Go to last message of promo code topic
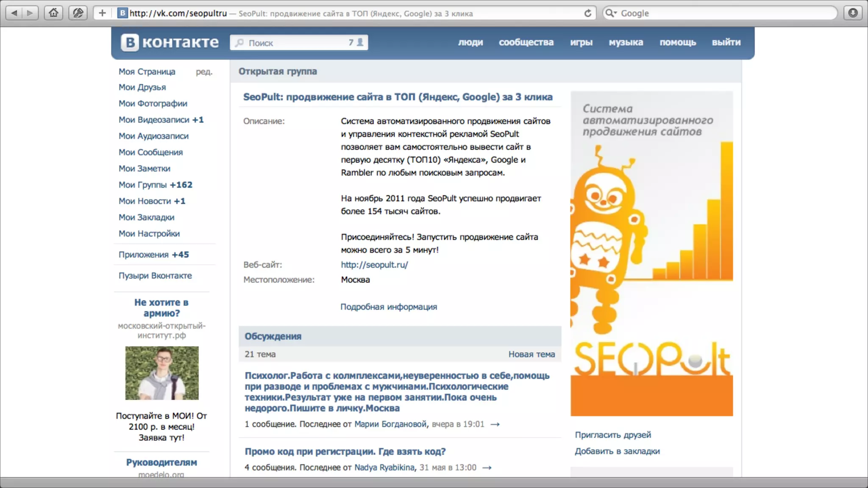The height and width of the screenshot is (488, 868). click(x=487, y=468)
